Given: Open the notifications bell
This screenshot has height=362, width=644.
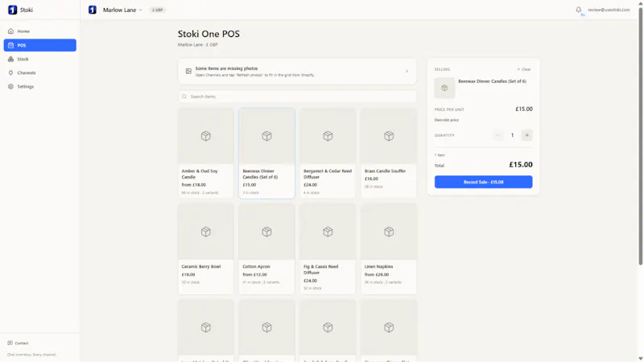Looking at the screenshot, I should click(x=578, y=10).
